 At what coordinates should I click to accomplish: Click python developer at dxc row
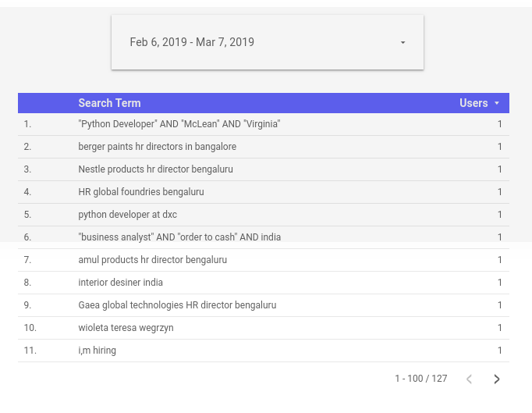tap(127, 215)
